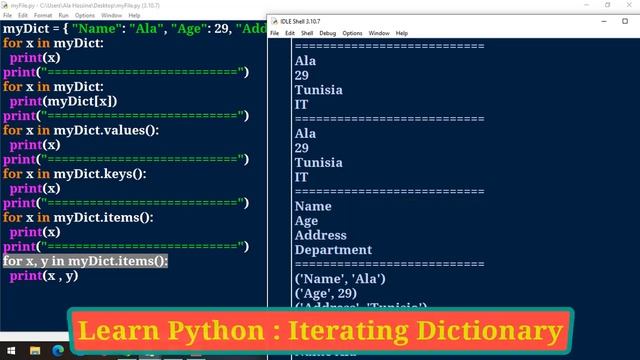Click 'for x in myDict.keys():' line
This screenshot has width=640, height=360.
[x=75, y=174]
